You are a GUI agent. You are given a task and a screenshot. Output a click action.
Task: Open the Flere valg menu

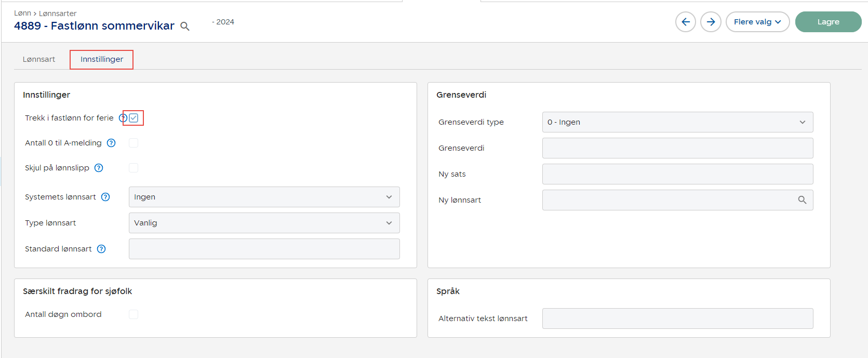pos(757,22)
